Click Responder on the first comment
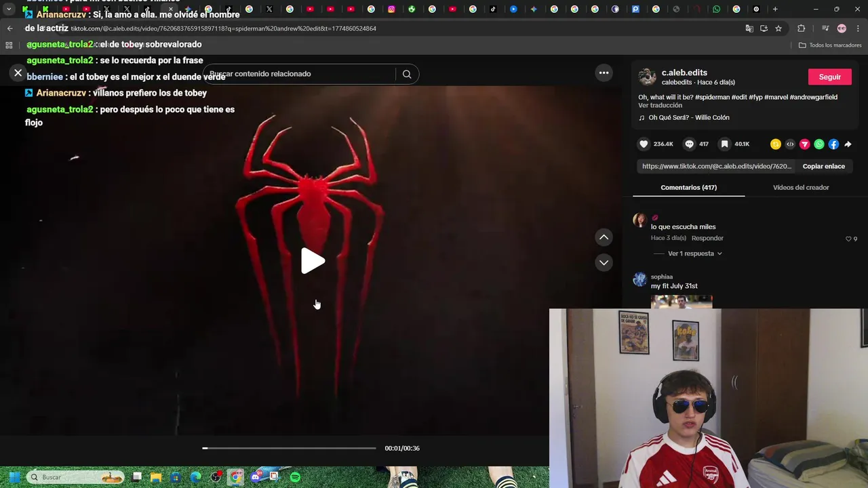The image size is (868, 488). 707,239
